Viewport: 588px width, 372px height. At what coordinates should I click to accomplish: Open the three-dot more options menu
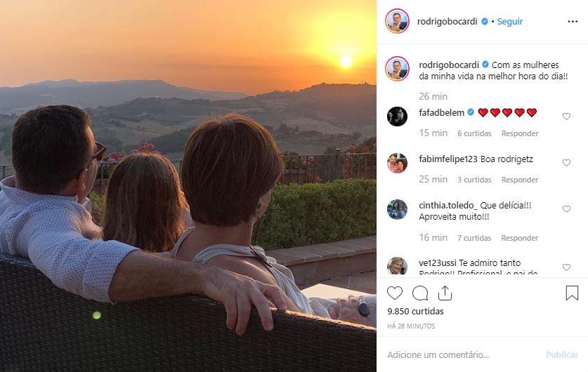[572, 22]
